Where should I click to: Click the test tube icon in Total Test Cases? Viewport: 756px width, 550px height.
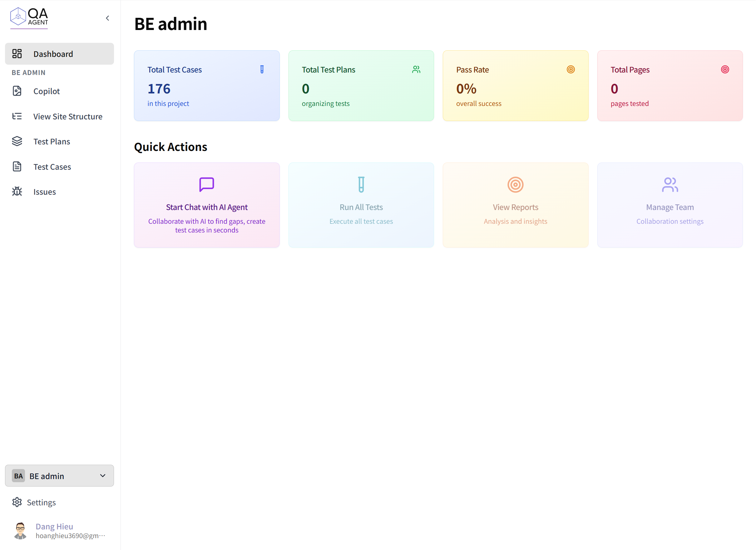(x=262, y=69)
